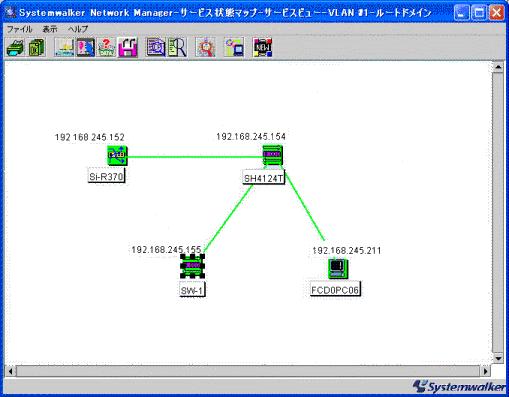Maximize the Systemwalker Network Manager window

479,13
